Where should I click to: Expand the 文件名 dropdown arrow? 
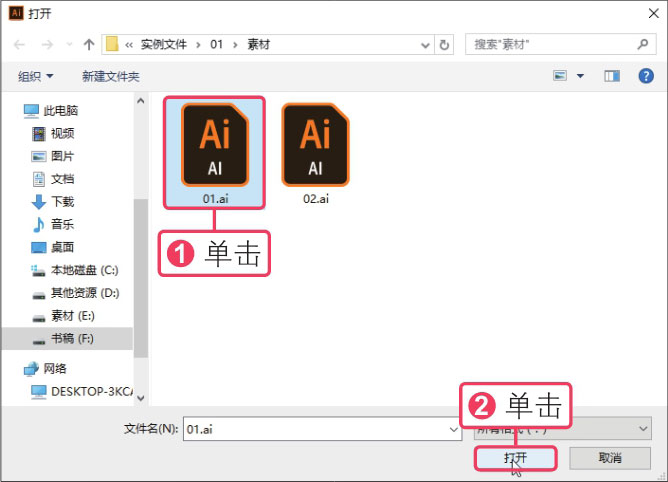tap(454, 429)
